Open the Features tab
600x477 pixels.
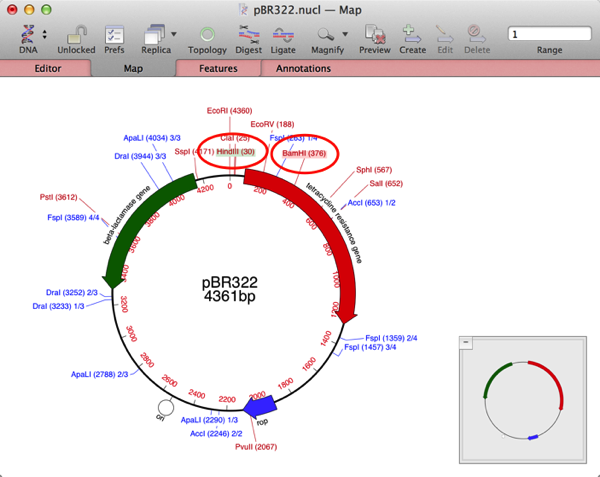coord(218,69)
